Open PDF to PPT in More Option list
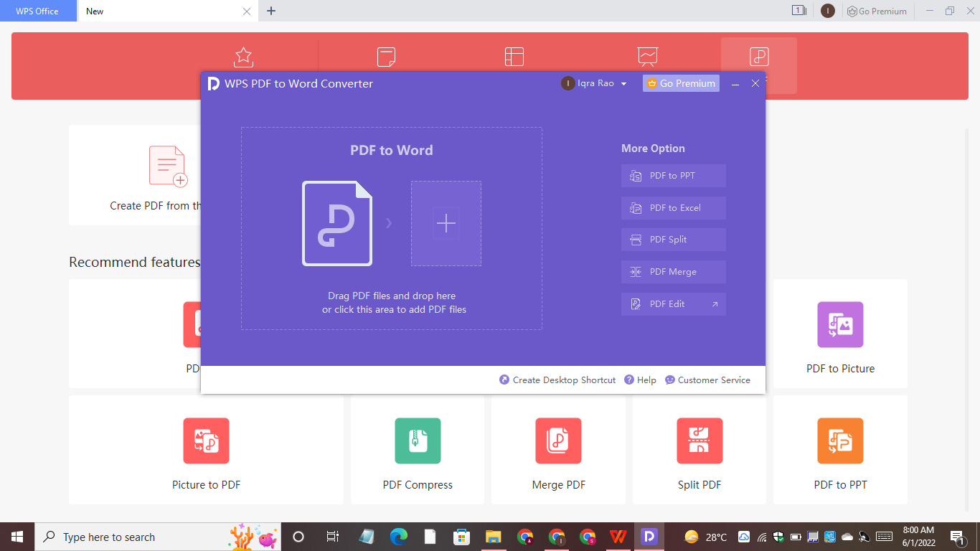This screenshot has height=551, width=980. [x=674, y=176]
